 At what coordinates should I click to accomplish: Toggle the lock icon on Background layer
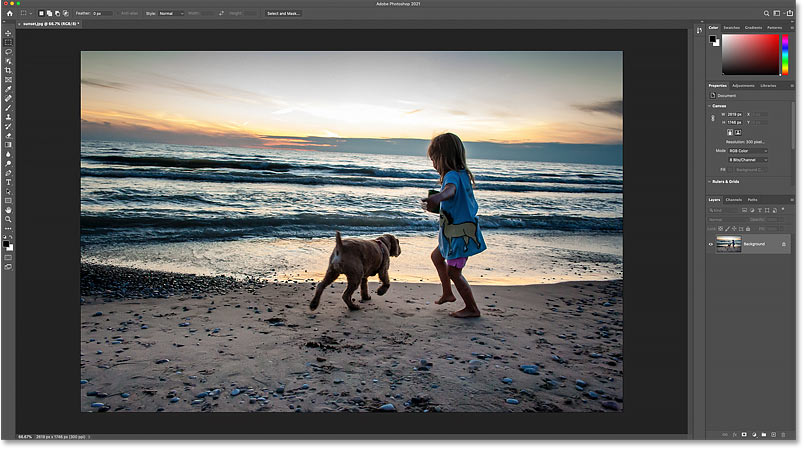pos(783,244)
